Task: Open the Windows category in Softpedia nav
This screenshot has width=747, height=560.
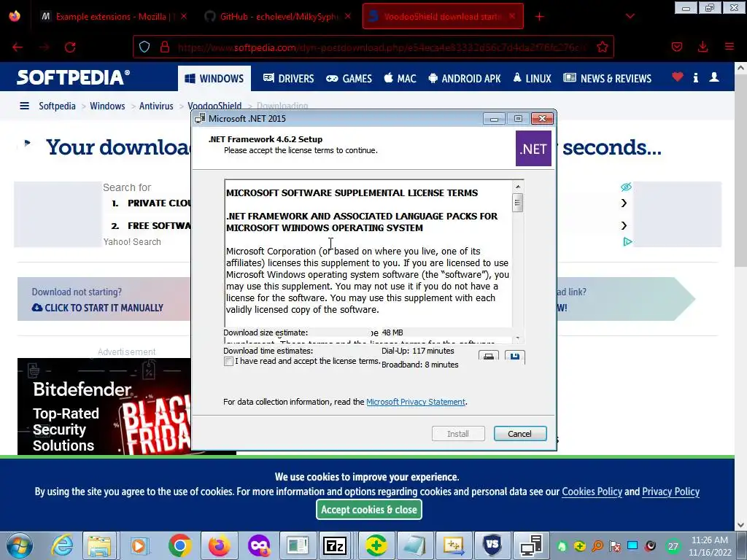Action: 214,79
